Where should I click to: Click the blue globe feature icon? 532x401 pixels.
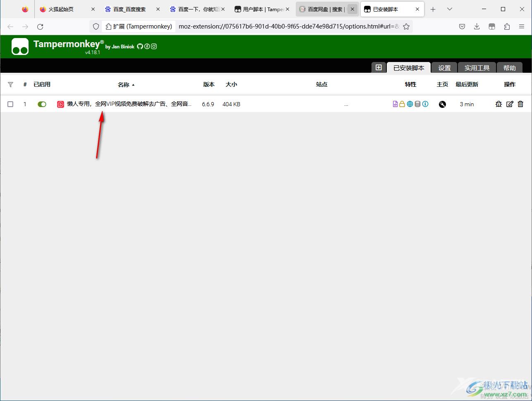pyautogui.click(x=410, y=104)
